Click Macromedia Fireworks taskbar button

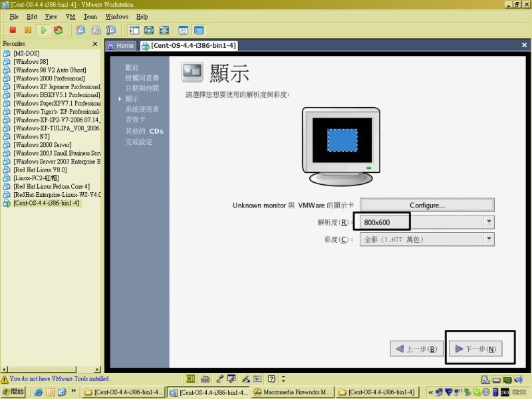tap(293, 392)
